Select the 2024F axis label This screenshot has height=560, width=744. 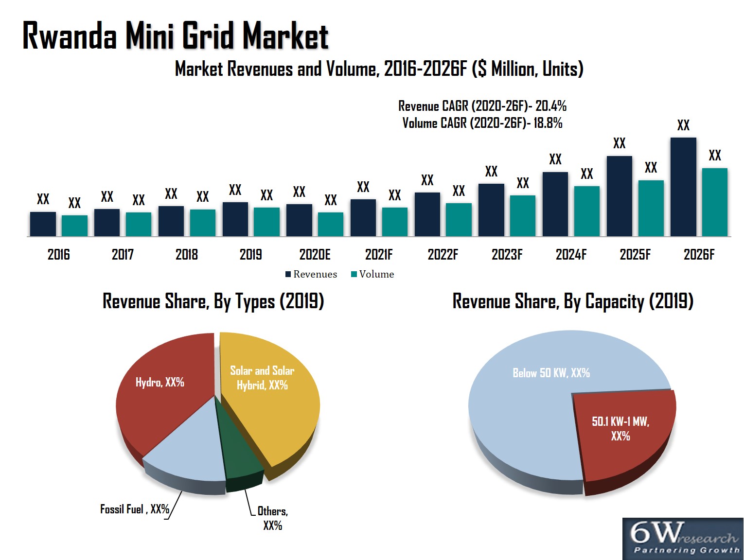click(x=571, y=254)
